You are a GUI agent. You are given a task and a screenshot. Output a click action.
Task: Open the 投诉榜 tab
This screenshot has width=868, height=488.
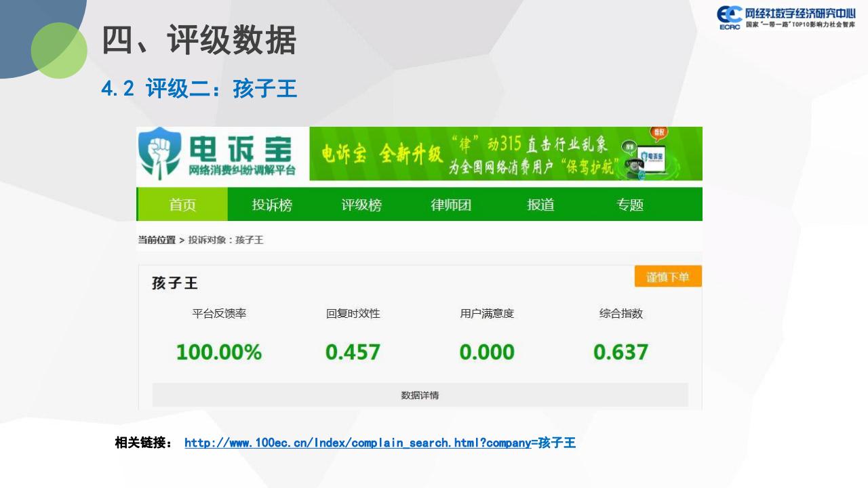tap(272, 205)
